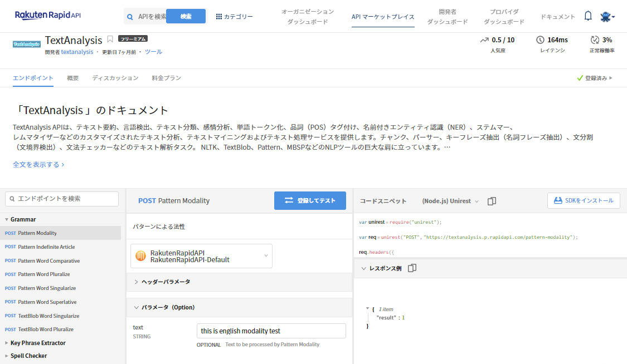
Task: Switch to the 概要 tab
Action: click(73, 78)
